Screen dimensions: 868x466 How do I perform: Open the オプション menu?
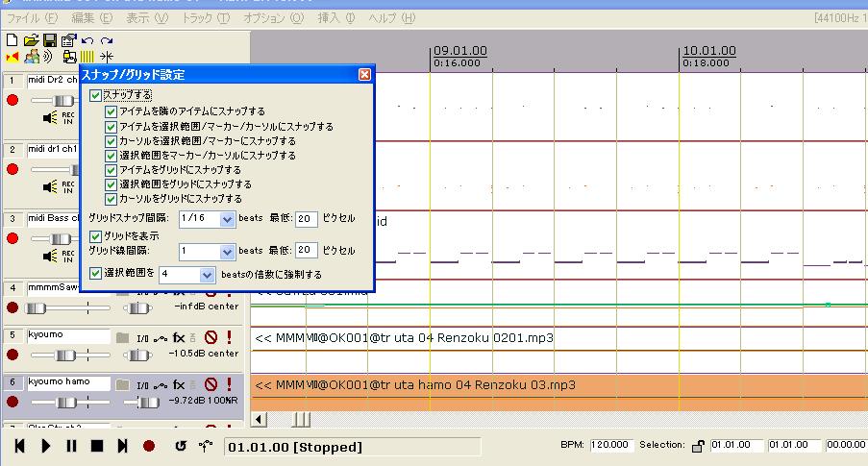(x=273, y=18)
